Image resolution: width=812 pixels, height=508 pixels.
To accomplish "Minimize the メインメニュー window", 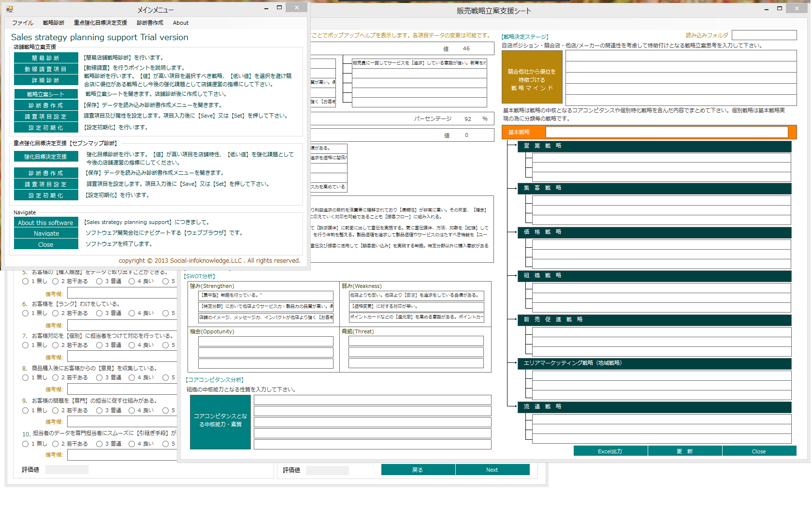I will point(266,8).
